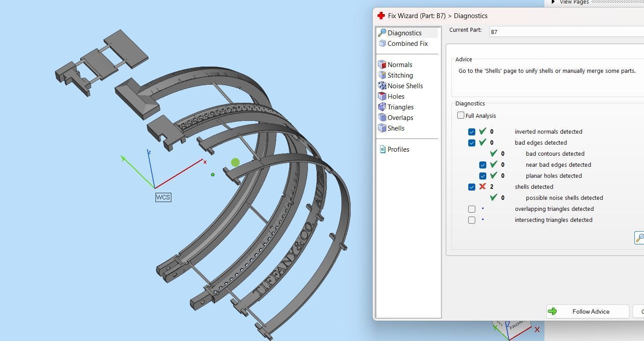Open the Holes page
Screen dimensions: 644x341
(x=396, y=96)
